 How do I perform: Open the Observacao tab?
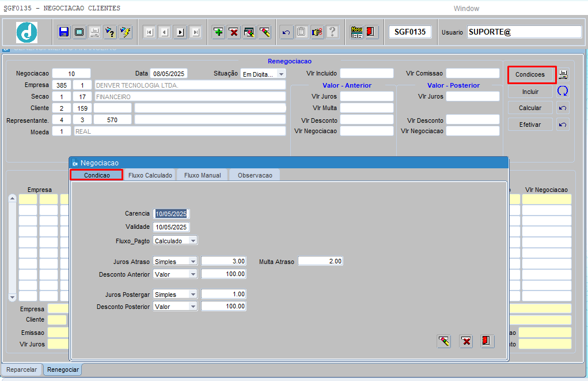tap(255, 175)
